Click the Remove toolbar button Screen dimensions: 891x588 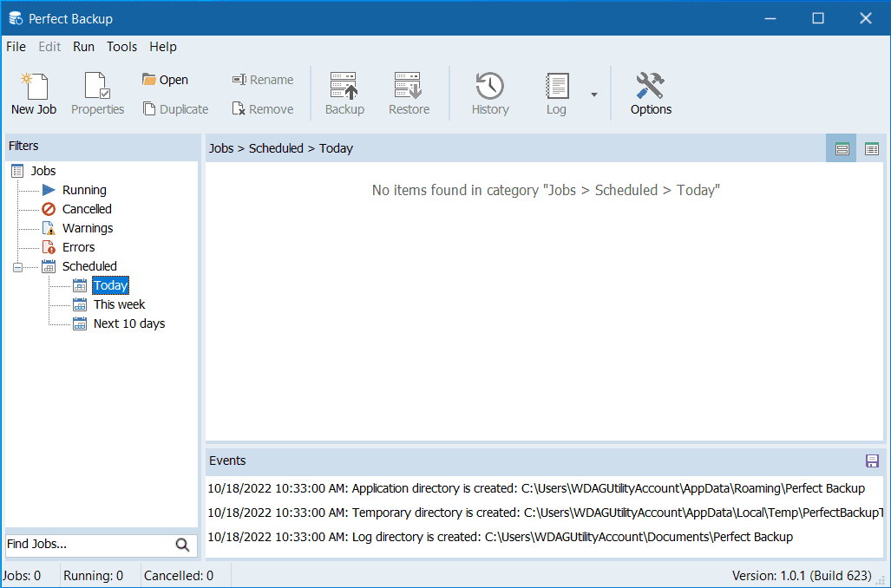tap(263, 109)
